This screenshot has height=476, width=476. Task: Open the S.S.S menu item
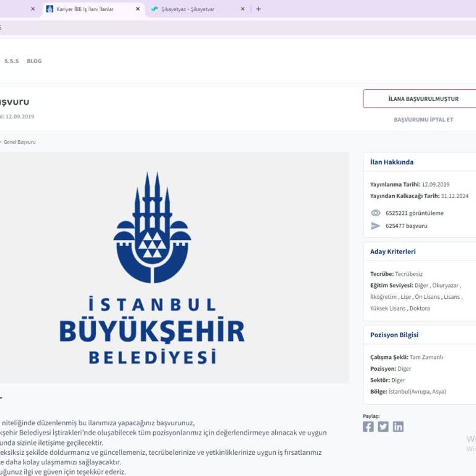[12, 61]
